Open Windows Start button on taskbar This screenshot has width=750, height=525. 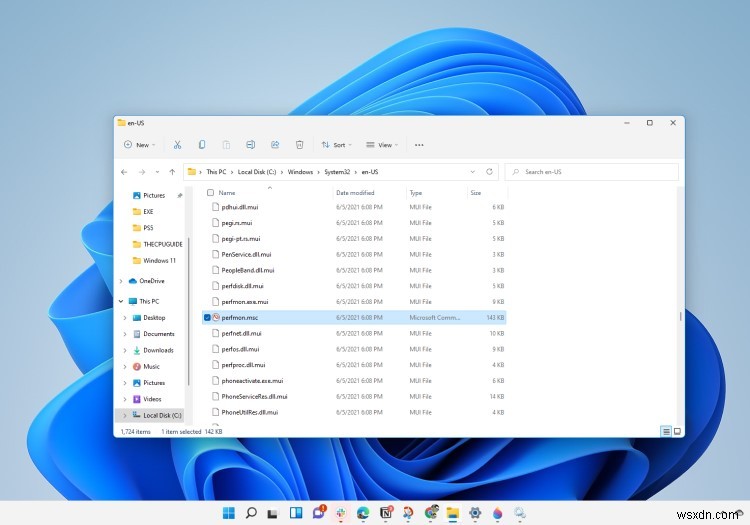tap(229, 513)
